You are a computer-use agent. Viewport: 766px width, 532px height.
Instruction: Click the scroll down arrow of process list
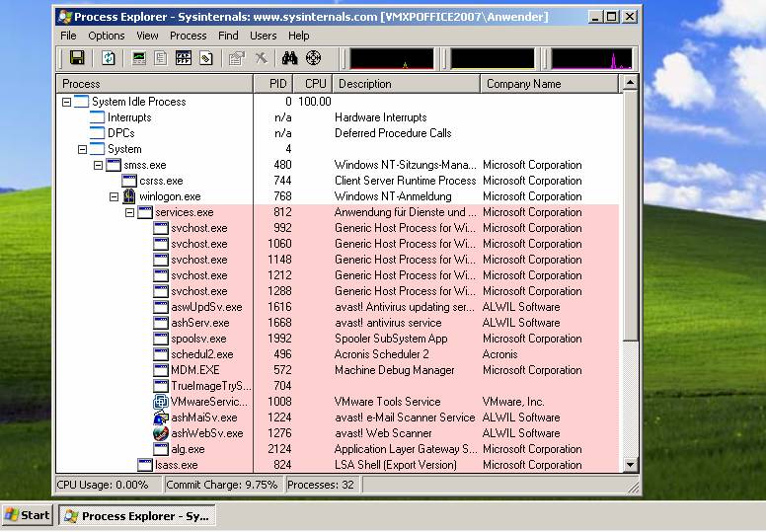[630, 465]
